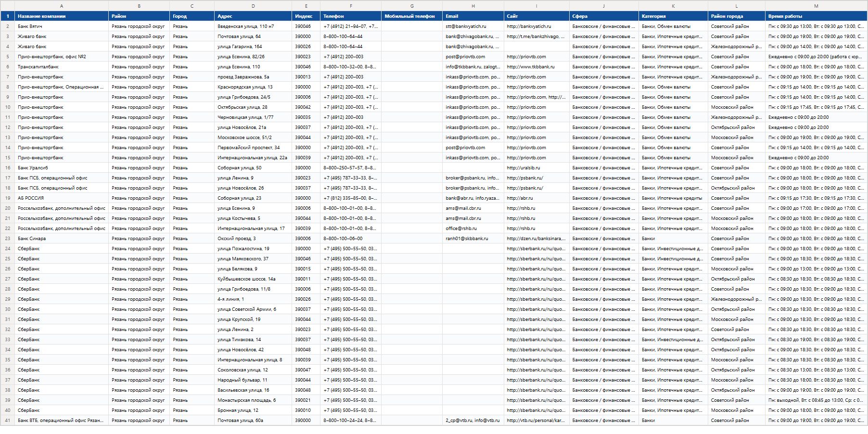Click address '4-я линия, 1'

(x=253, y=299)
